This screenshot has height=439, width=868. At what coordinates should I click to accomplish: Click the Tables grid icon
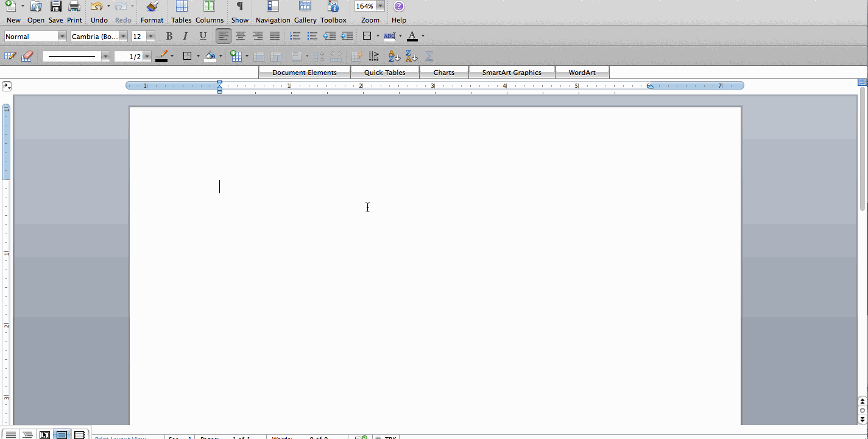point(181,7)
